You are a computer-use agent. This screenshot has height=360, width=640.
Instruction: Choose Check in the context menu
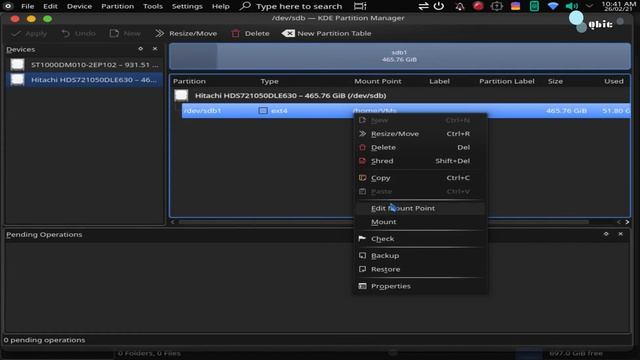(420, 239)
